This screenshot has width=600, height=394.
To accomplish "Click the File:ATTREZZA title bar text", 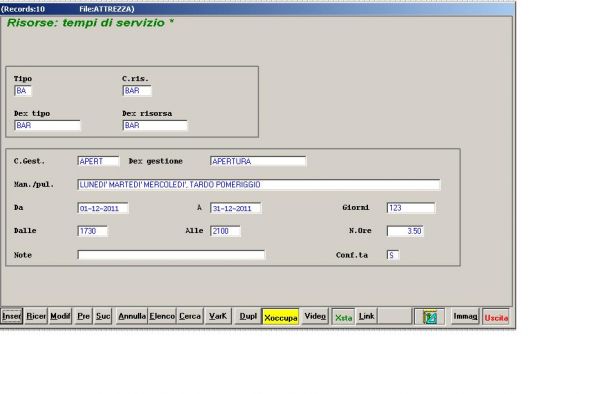I will [x=107, y=9].
